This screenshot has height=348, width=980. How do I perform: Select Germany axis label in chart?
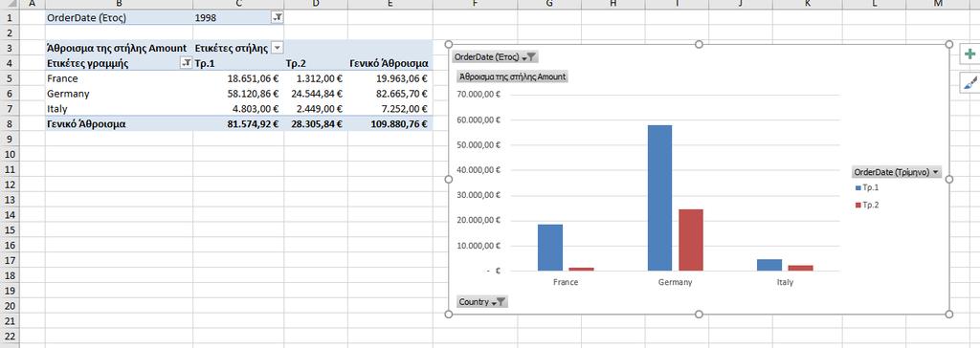click(x=675, y=282)
